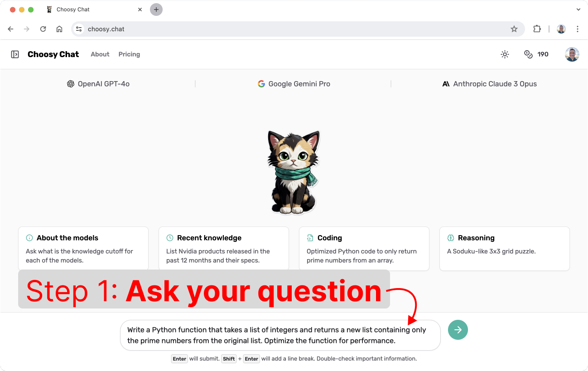Image resolution: width=588 pixels, height=371 pixels.
Task: View site information icon in address bar
Action: point(79,29)
